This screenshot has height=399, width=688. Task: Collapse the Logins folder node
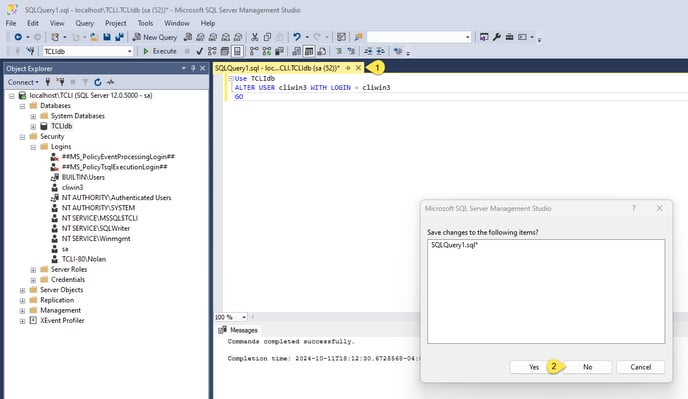tap(33, 147)
